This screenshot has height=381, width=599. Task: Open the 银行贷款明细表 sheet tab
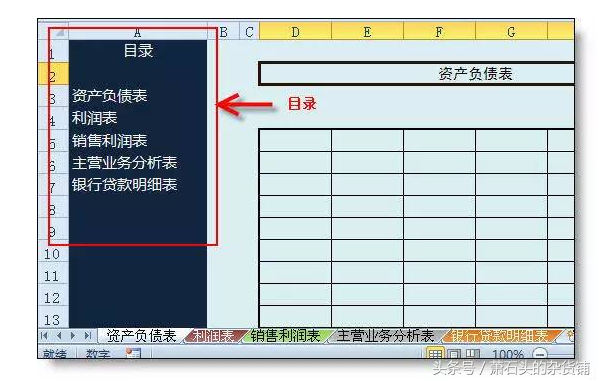(500, 336)
